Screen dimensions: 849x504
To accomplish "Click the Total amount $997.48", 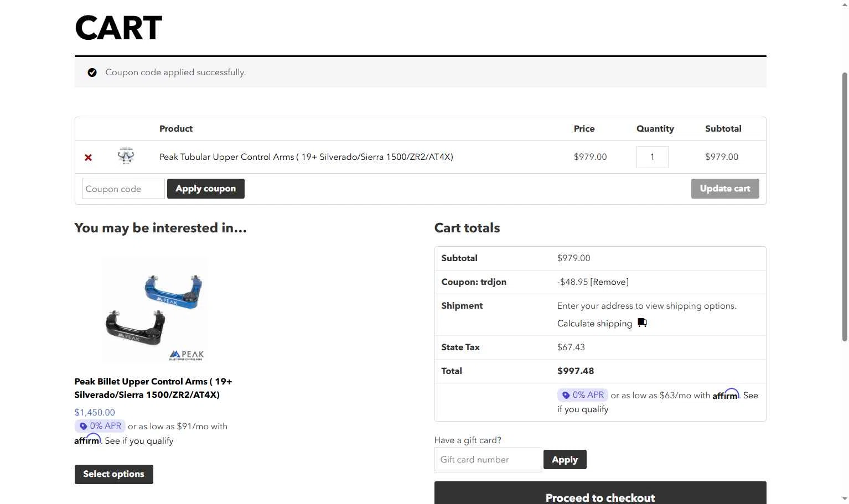I will (576, 371).
